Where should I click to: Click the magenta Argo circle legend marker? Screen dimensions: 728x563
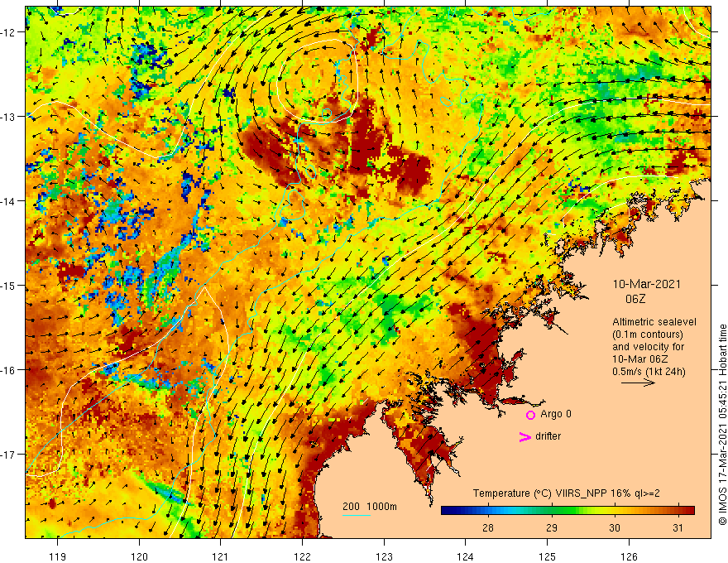coord(530,415)
